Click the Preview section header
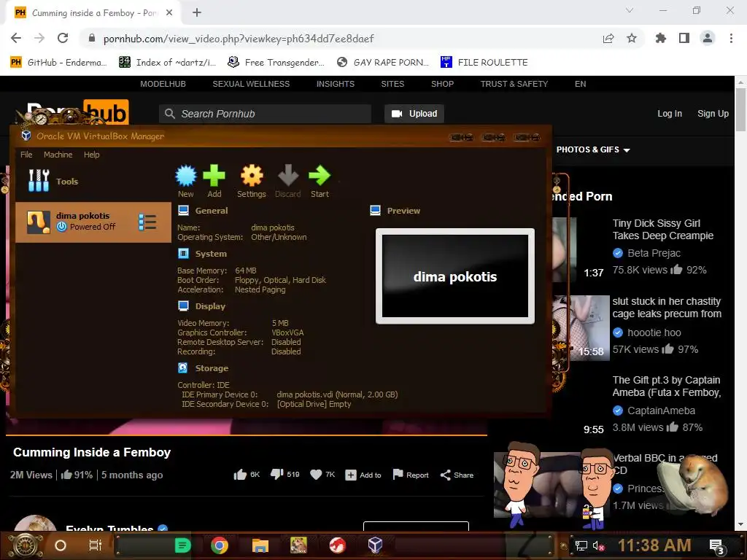 pyautogui.click(x=403, y=211)
